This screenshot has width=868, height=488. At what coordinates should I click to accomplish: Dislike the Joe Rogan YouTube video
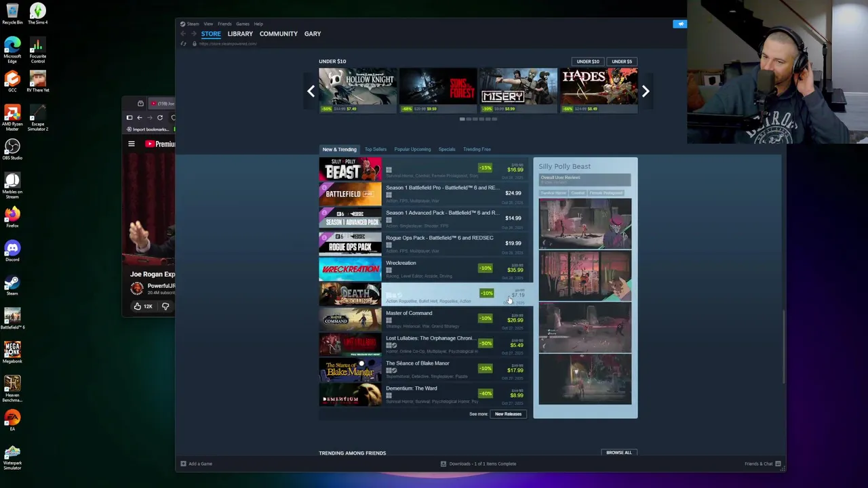[165, 306]
